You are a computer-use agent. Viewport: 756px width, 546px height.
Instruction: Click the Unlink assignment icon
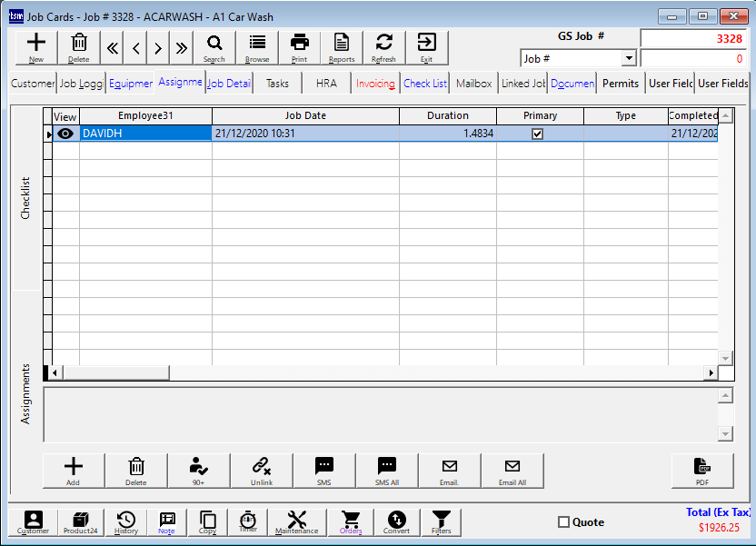pyautogui.click(x=262, y=470)
